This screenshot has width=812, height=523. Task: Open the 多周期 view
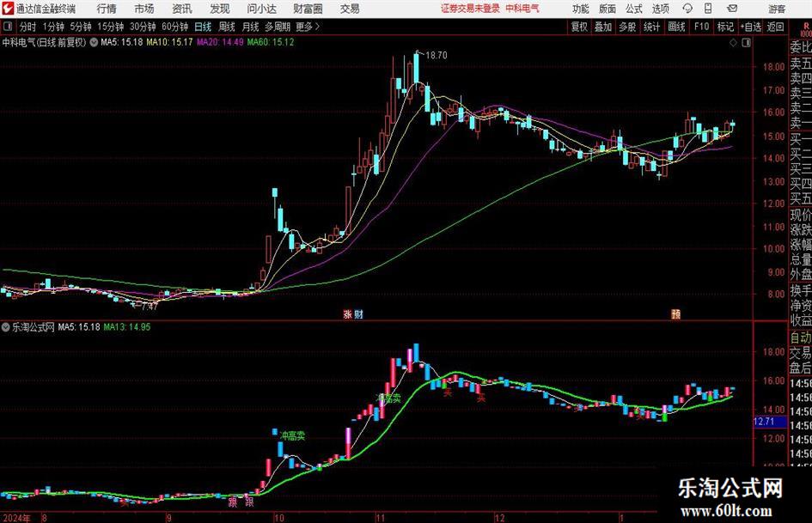tap(278, 27)
